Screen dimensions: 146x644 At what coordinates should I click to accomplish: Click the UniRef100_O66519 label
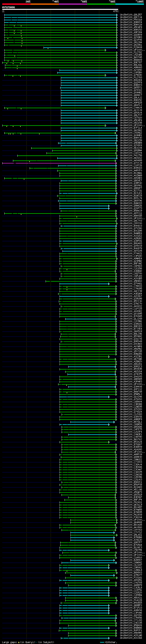(x=131, y=331)
